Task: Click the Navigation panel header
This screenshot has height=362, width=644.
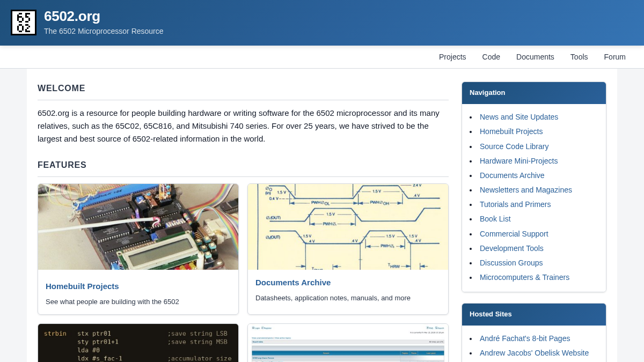Action: pos(534,93)
